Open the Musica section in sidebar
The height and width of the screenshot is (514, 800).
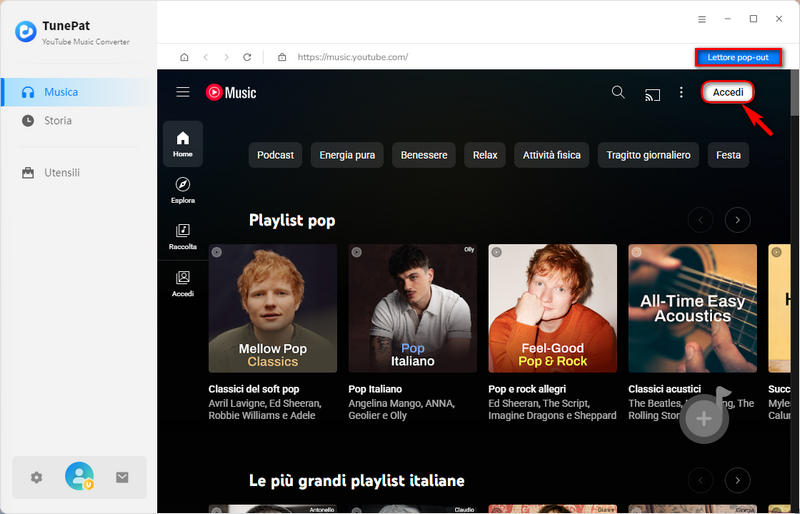pyautogui.click(x=79, y=92)
